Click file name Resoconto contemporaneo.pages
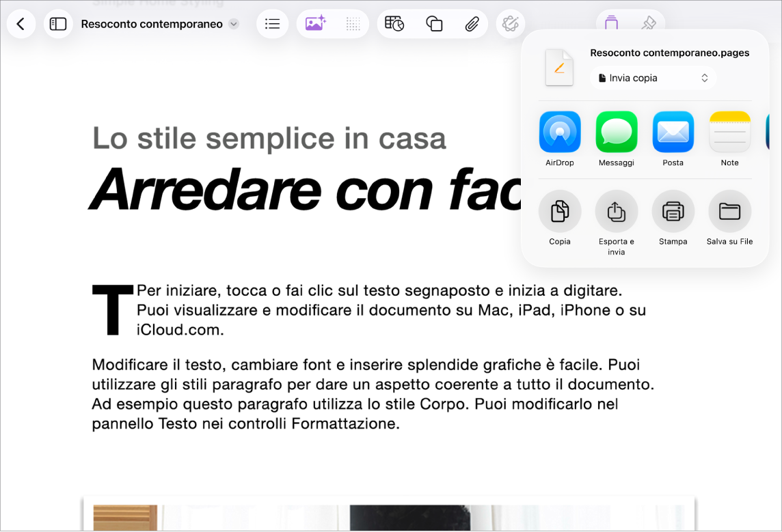Viewport: 782px width, 532px height. pos(669,53)
